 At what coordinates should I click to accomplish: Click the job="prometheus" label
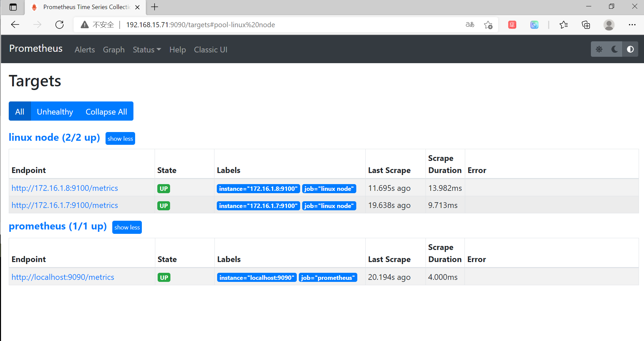(328, 278)
